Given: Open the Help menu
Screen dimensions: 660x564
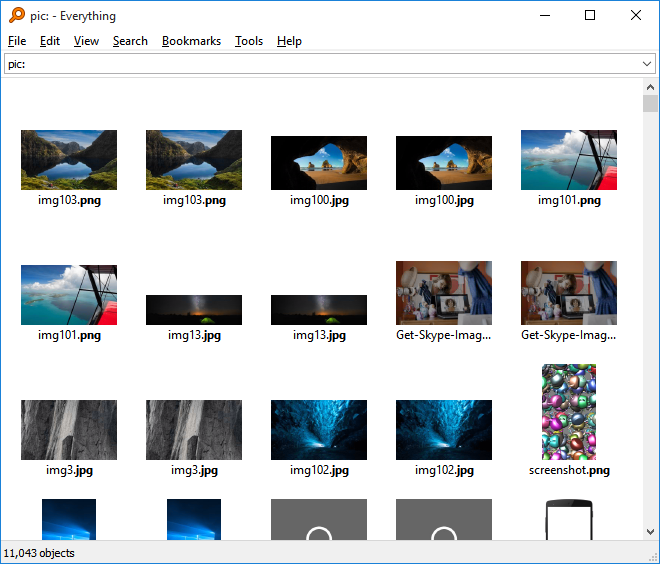Looking at the screenshot, I should 289,41.
